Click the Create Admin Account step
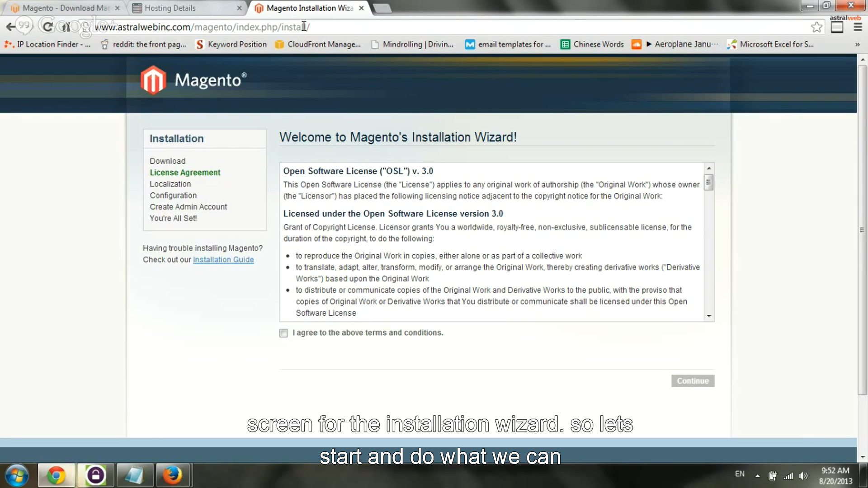This screenshot has width=868, height=488. [x=188, y=206]
